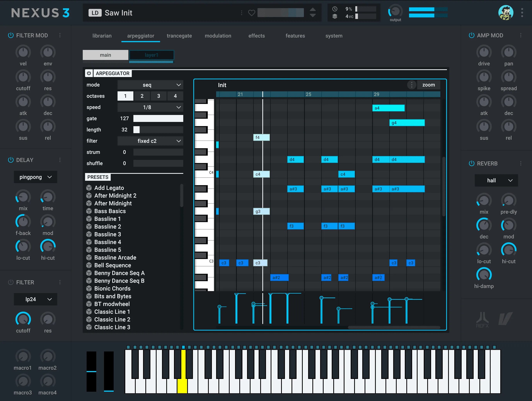Click the Add Legato preset cube icon
The image size is (532, 401).
[89, 188]
